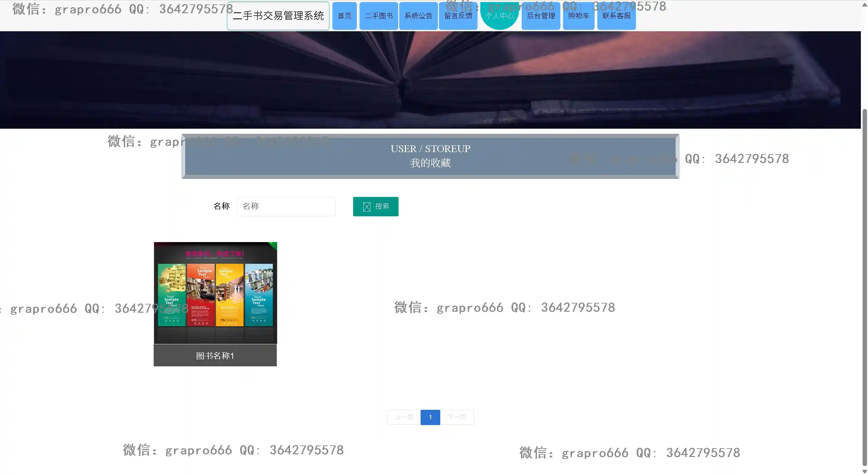868x475 pixels.
Task: Open 后台管理 from the navigation
Action: pos(541,16)
